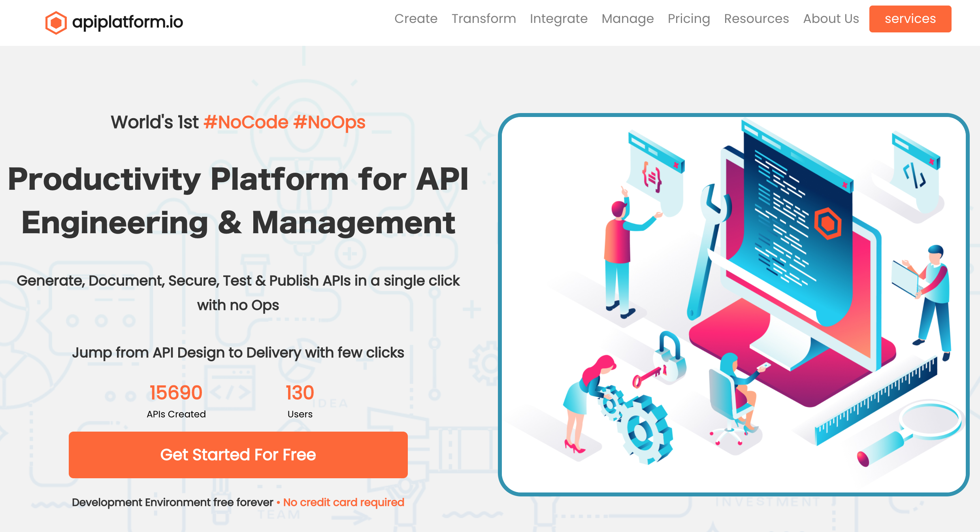
Task: Click the Development Environment free forever text
Action: pos(173,502)
